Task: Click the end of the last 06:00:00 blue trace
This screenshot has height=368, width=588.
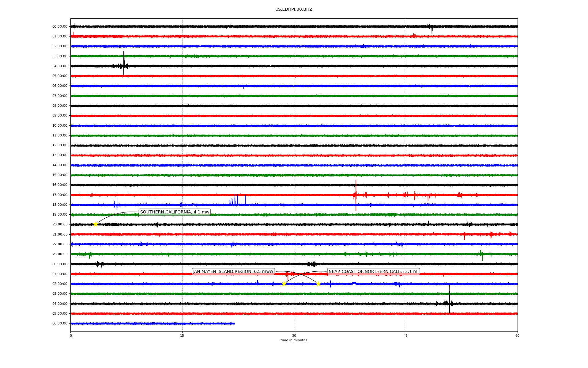Action: [234, 324]
